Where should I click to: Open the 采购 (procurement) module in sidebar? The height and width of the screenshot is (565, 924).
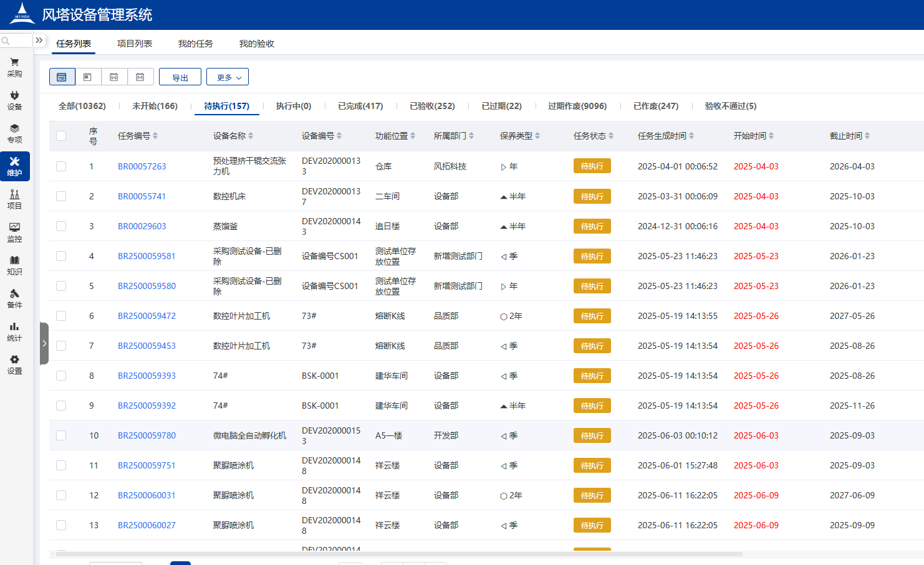pos(14,66)
